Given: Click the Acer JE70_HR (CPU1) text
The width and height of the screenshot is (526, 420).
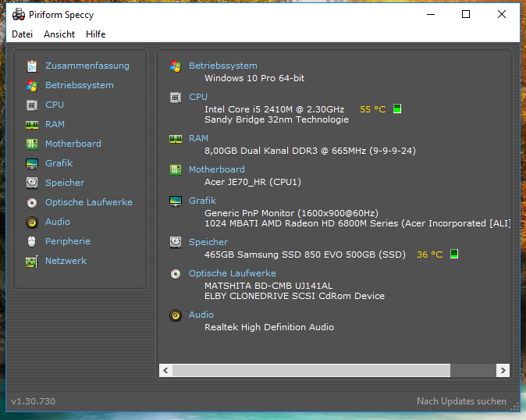Looking at the screenshot, I should point(253,182).
